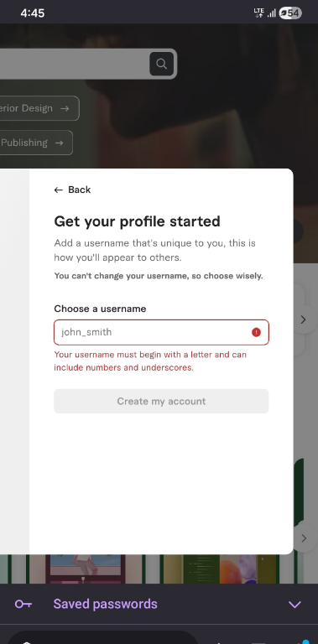Tap the LTE signal status icon

[258, 13]
